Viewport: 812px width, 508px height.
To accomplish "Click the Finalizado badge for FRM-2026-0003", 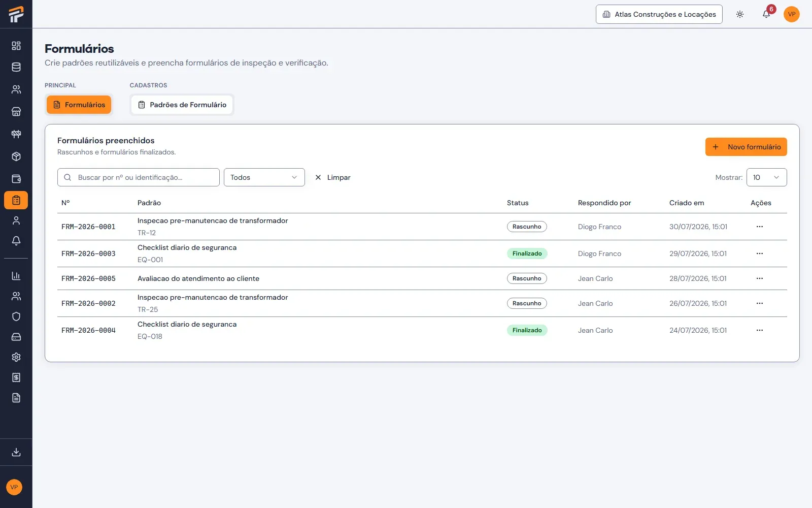I will click(x=527, y=253).
